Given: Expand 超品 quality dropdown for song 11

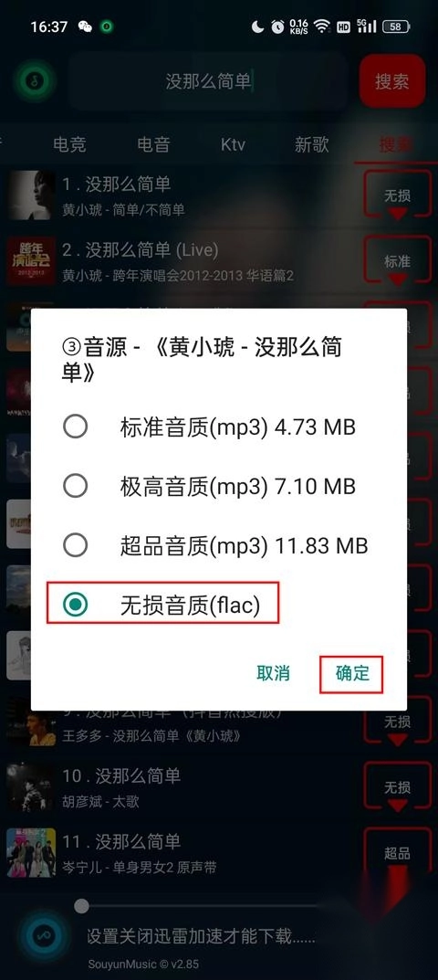Looking at the screenshot, I should point(397,853).
